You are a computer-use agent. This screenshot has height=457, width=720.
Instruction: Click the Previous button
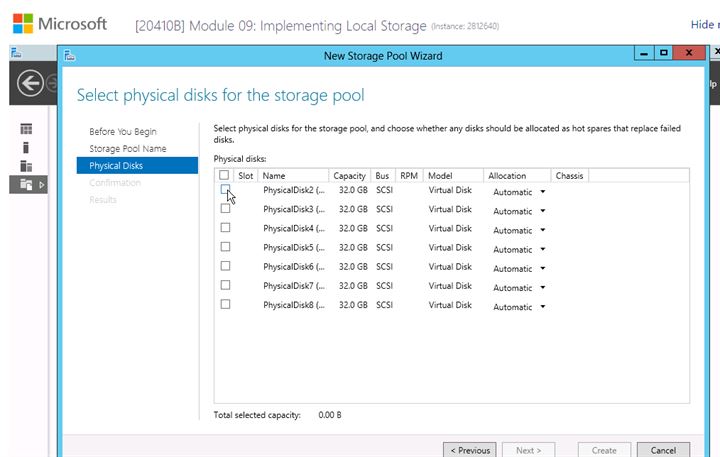click(x=469, y=450)
